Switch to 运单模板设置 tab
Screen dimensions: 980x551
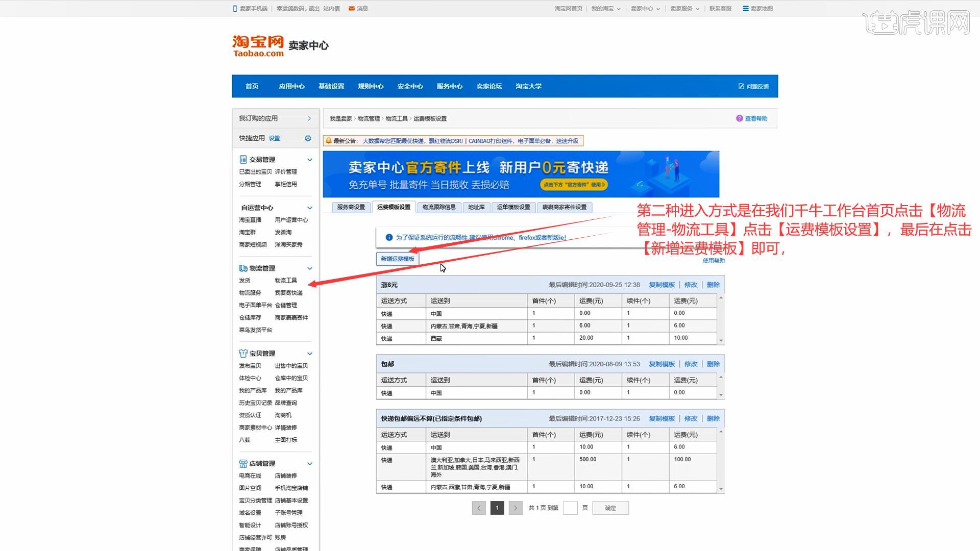pos(513,207)
